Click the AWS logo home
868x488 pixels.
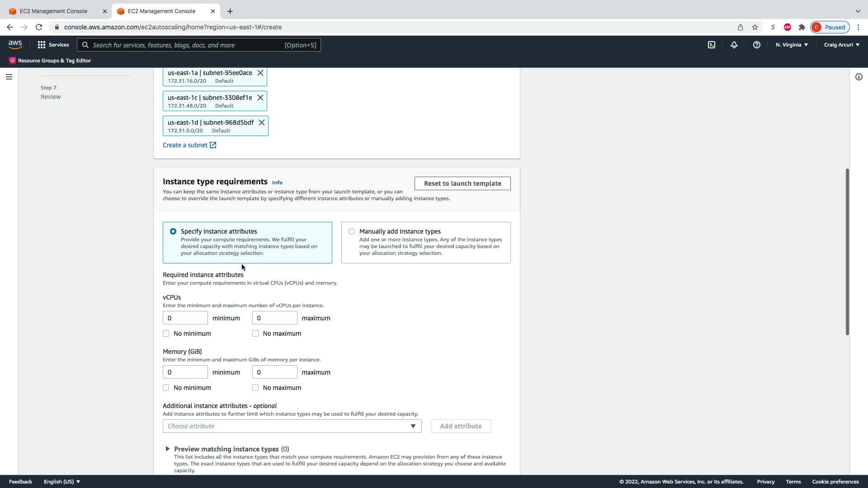pyautogui.click(x=15, y=44)
